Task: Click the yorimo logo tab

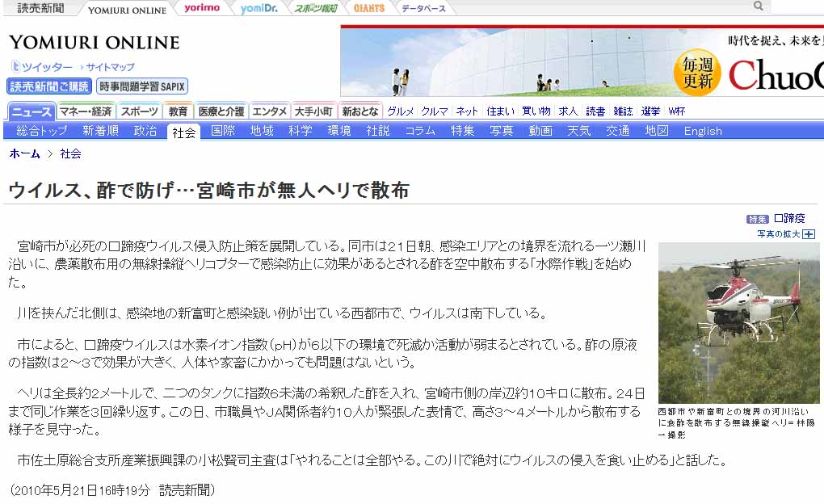Action: coord(202,8)
